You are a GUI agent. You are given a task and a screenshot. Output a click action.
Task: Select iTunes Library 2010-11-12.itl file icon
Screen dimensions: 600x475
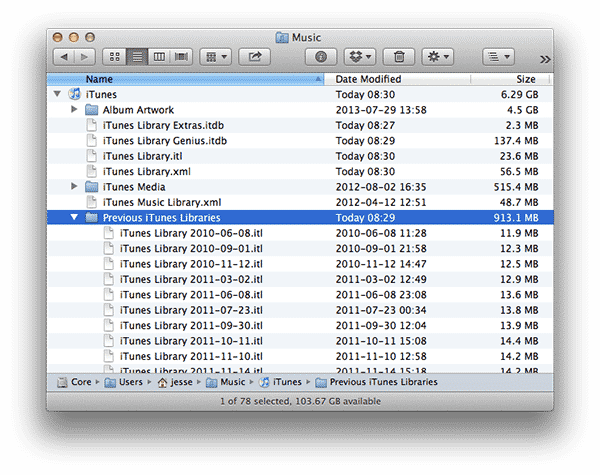pyautogui.click(x=109, y=264)
